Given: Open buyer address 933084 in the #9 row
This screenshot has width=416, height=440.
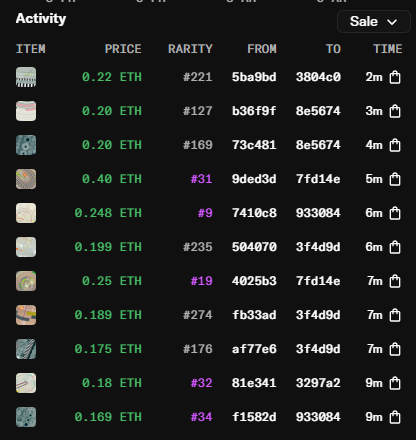Looking at the screenshot, I should [318, 213].
